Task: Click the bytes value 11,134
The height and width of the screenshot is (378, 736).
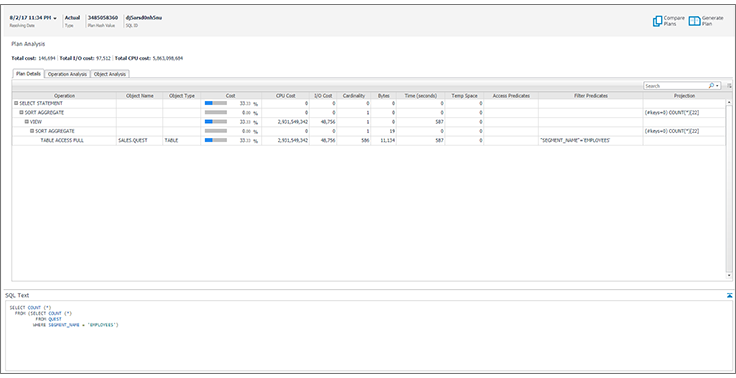Action: 387,140
